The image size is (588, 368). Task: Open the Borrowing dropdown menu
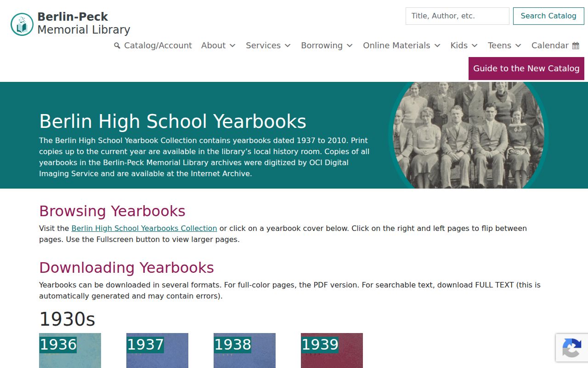(327, 46)
